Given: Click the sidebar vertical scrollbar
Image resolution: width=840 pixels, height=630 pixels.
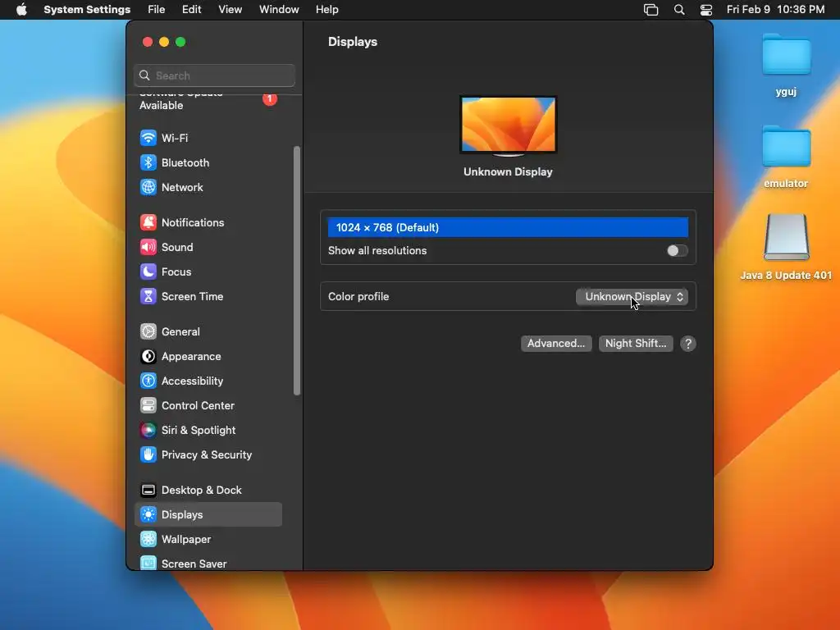Looking at the screenshot, I should (x=297, y=271).
